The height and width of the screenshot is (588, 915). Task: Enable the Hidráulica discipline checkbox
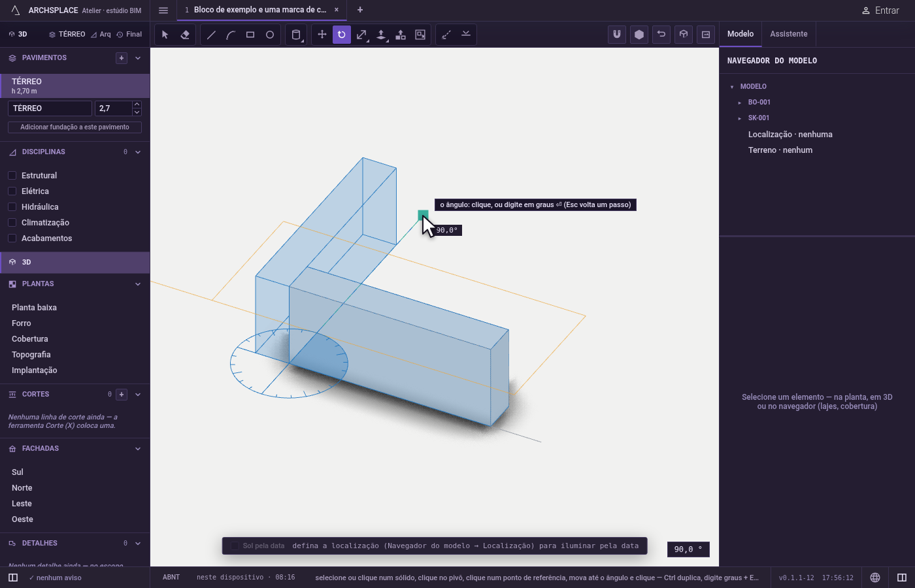(12, 207)
